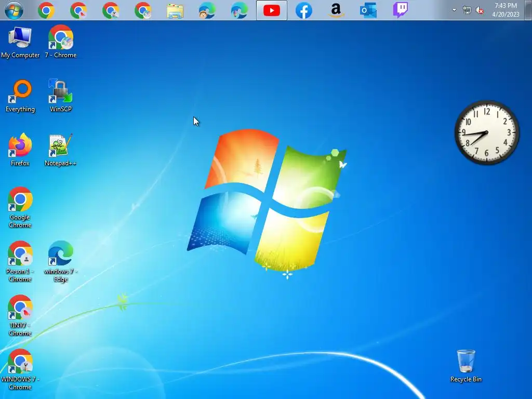Select the 7 - Chrome desktop shortcut
The width and height of the screenshot is (532, 399).
click(x=61, y=42)
